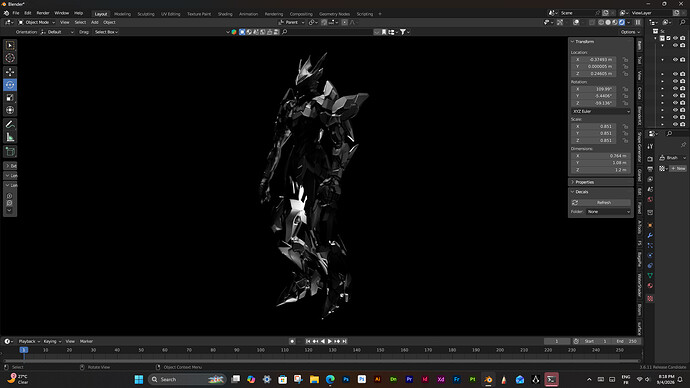Open the Playback menu in timeline
690x388 pixels.
pyautogui.click(x=29, y=341)
